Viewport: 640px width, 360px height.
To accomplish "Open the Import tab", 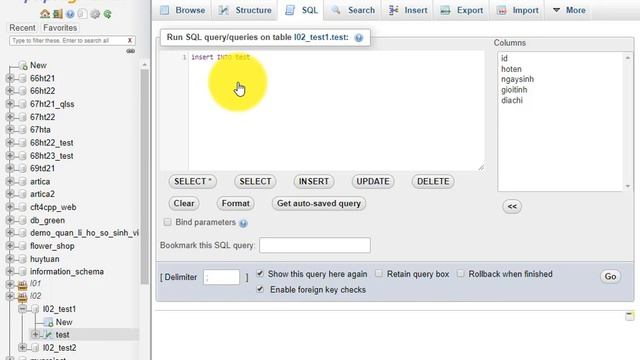I will click(518, 10).
